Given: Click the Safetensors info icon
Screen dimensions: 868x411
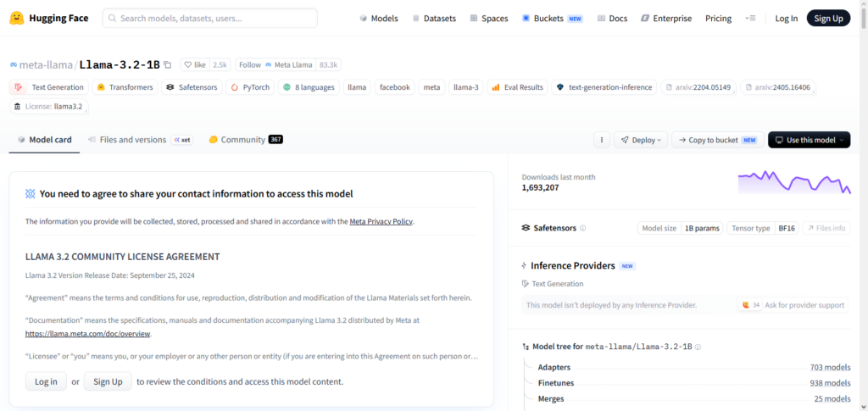Looking at the screenshot, I should click(x=583, y=228).
